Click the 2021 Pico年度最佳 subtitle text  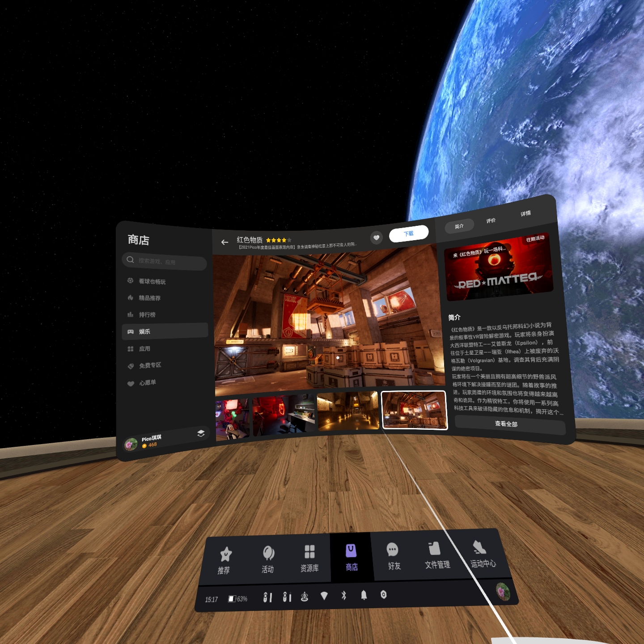click(x=297, y=246)
